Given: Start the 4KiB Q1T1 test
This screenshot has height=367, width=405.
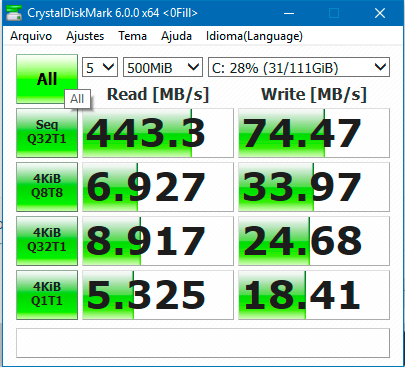Looking at the screenshot, I should click(47, 295).
